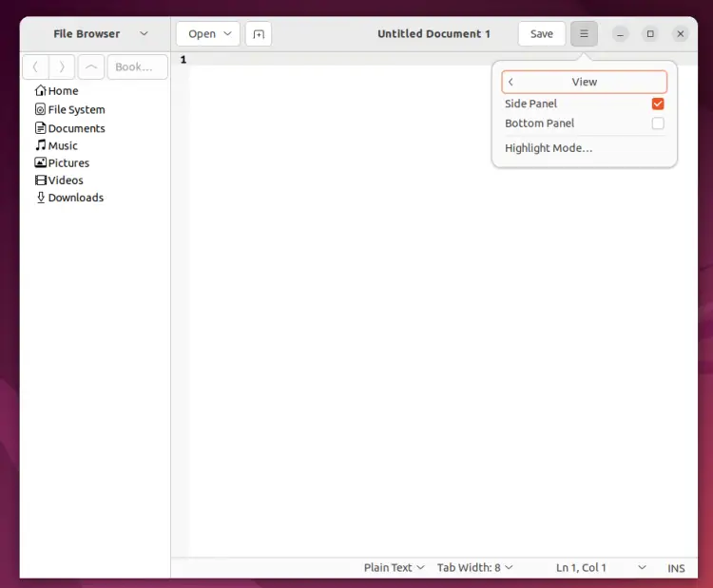
Task: Click the new tab icon button
Action: [x=259, y=34]
